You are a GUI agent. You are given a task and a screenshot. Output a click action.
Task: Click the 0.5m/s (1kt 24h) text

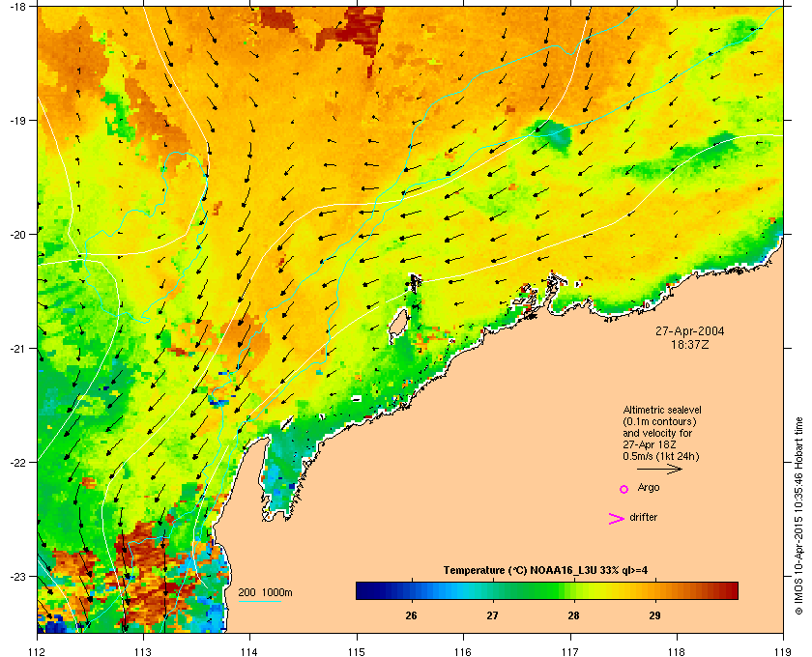pos(661,457)
